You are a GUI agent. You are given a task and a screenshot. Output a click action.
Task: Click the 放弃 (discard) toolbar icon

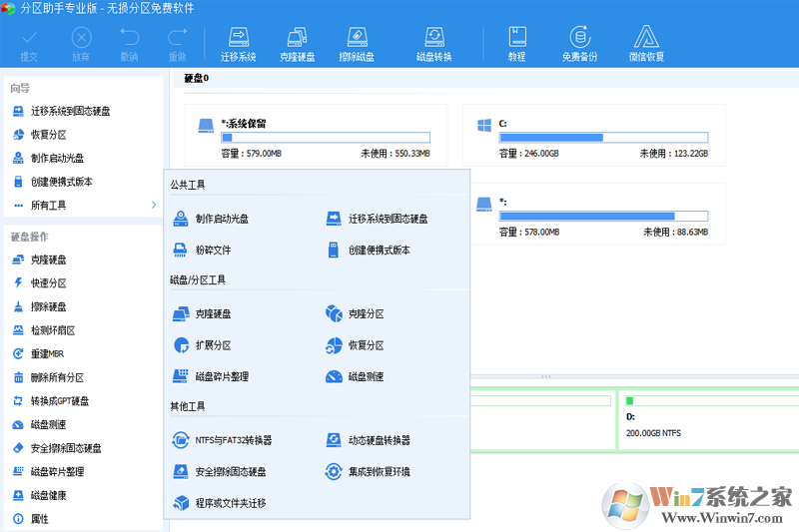pos(81,45)
